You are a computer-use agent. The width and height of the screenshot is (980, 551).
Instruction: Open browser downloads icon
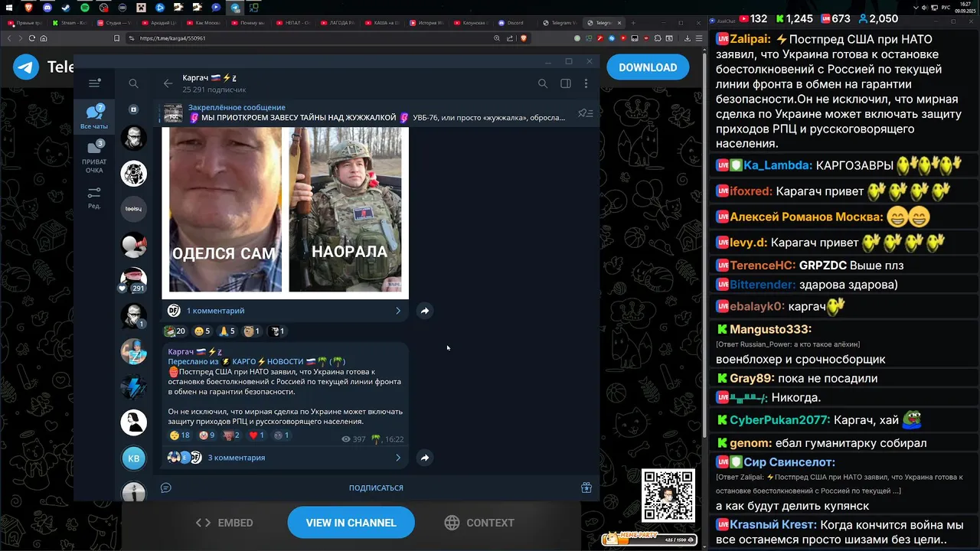(x=687, y=38)
